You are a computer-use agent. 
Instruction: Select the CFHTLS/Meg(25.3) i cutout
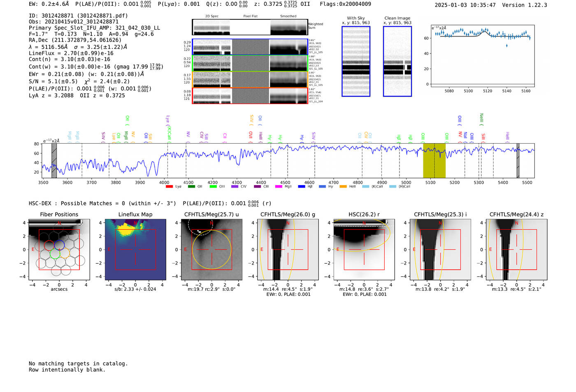click(x=440, y=250)
